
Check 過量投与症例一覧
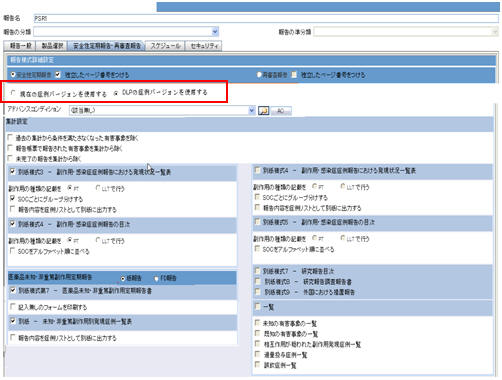(257, 354)
